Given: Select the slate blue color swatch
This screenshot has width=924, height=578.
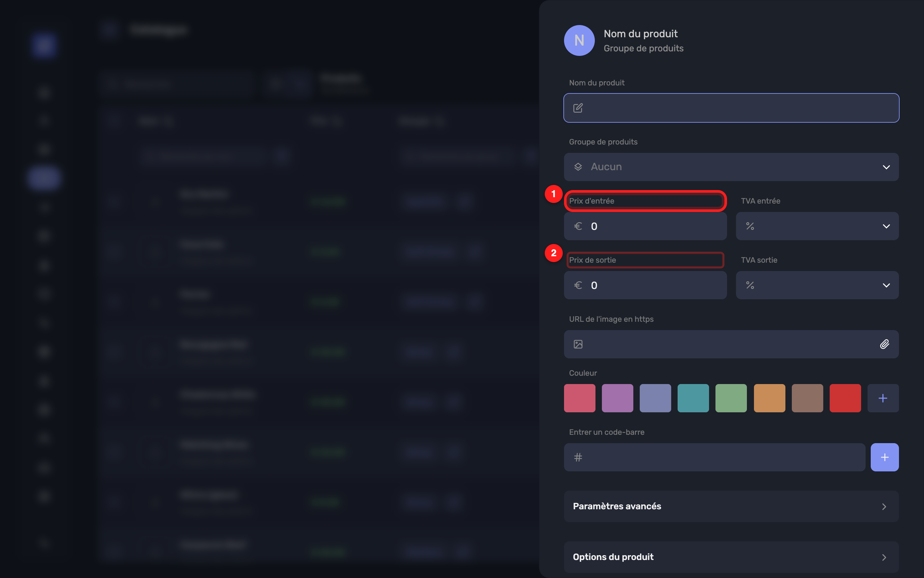Looking at the screenshot, I should (655, 398).
